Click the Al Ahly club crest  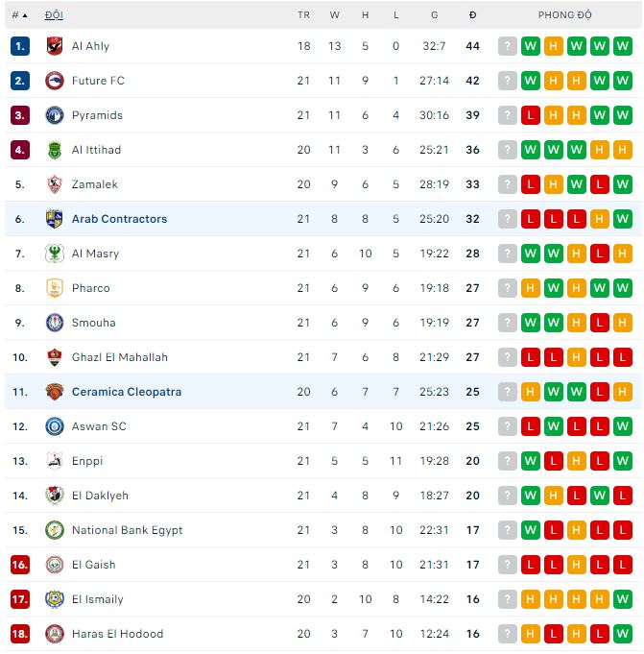pyautogui.click(x=54, y=46)
